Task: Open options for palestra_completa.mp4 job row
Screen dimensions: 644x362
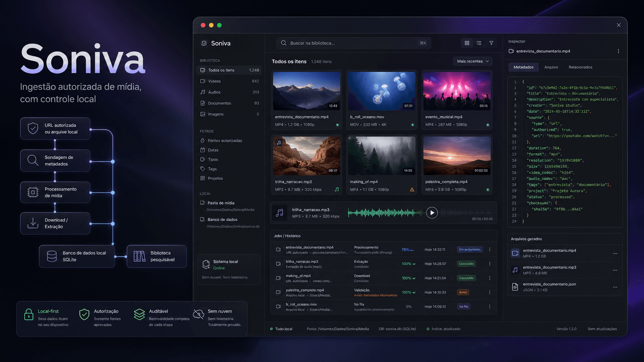Action: (490, 292)
